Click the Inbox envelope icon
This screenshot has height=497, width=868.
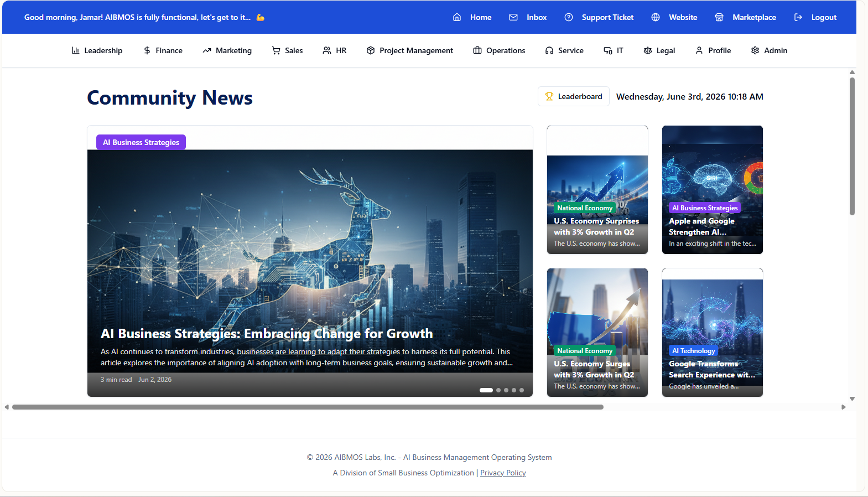pos(513,17)
